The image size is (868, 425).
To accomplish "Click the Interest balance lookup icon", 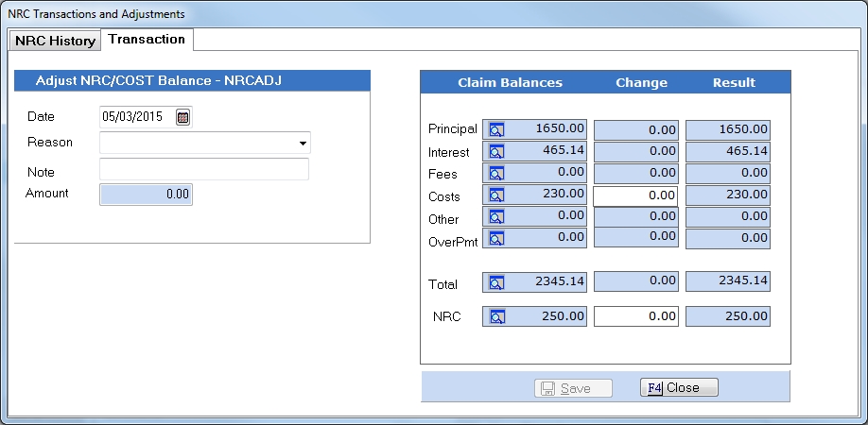I will (497, 151).
